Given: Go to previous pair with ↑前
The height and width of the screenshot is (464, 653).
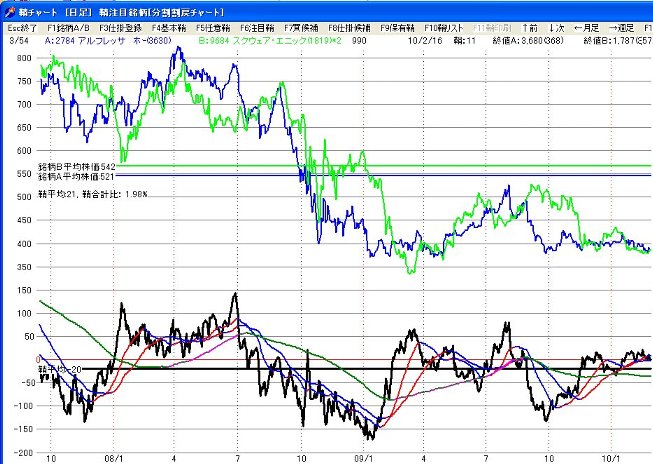Looking at the screenshot, I should 530,28.
